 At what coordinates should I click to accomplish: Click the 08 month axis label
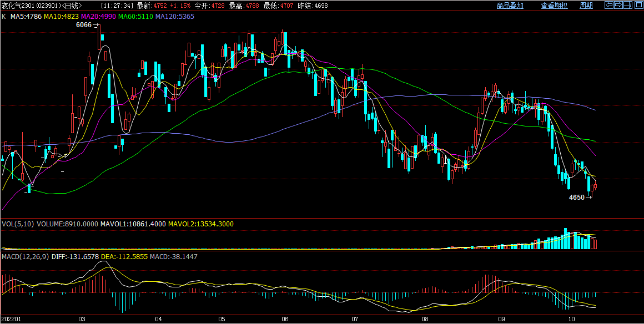(425, 319)
